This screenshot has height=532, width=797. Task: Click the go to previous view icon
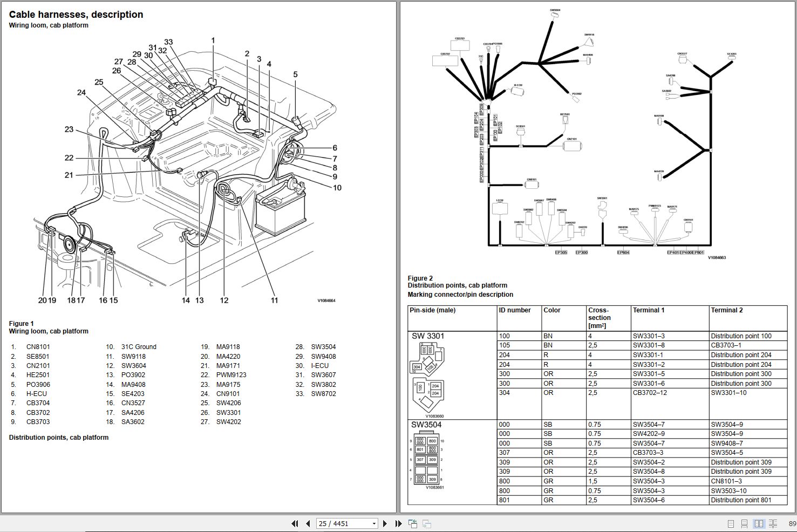coord(413,523)
